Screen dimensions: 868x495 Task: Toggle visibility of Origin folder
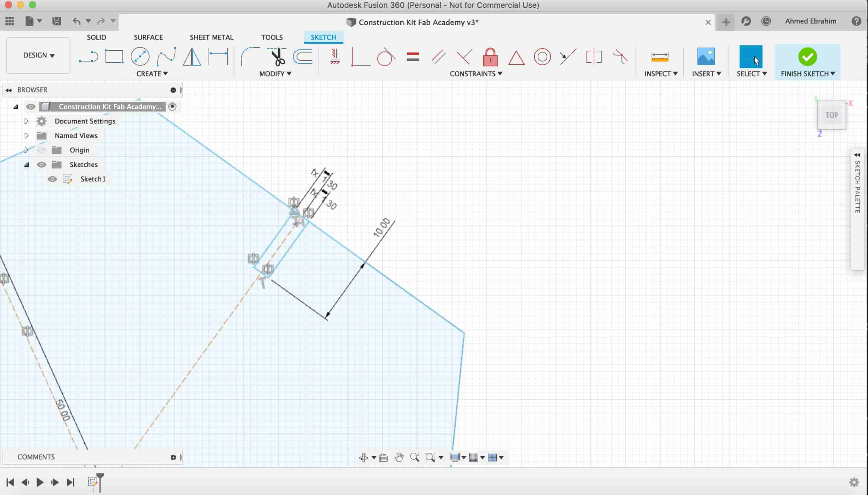click(x=42, y=150)
